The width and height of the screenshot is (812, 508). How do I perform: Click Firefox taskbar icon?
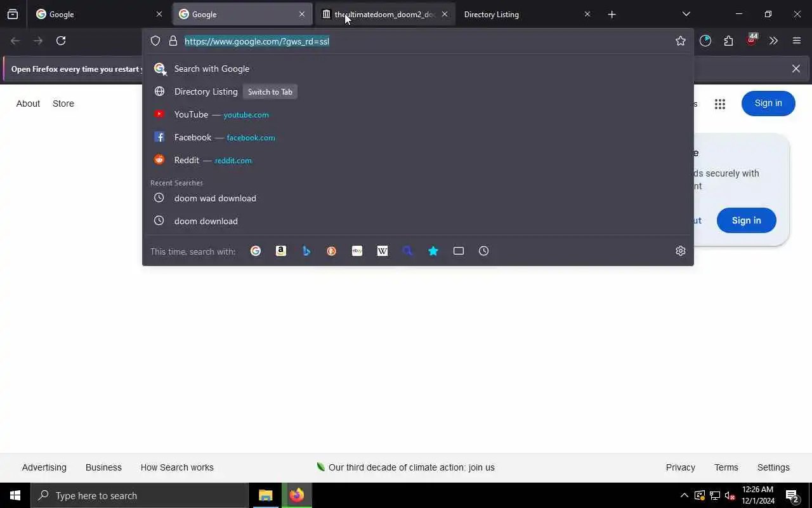[297, 495]
